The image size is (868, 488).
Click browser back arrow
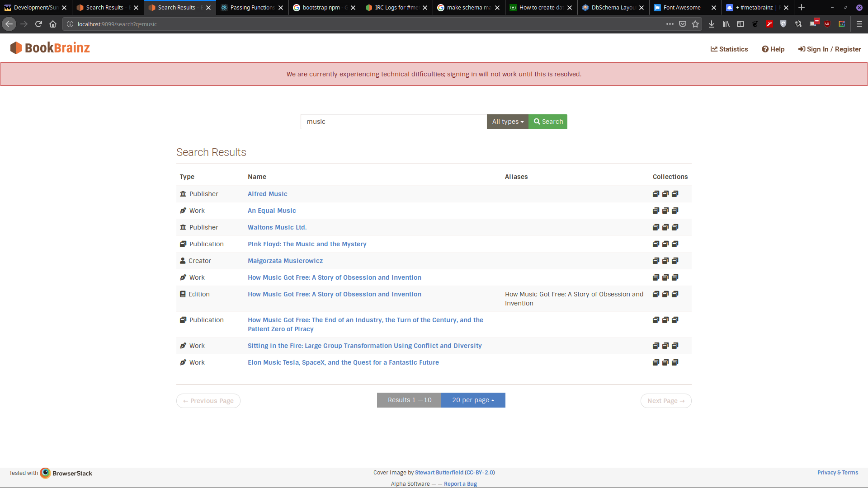9,24
